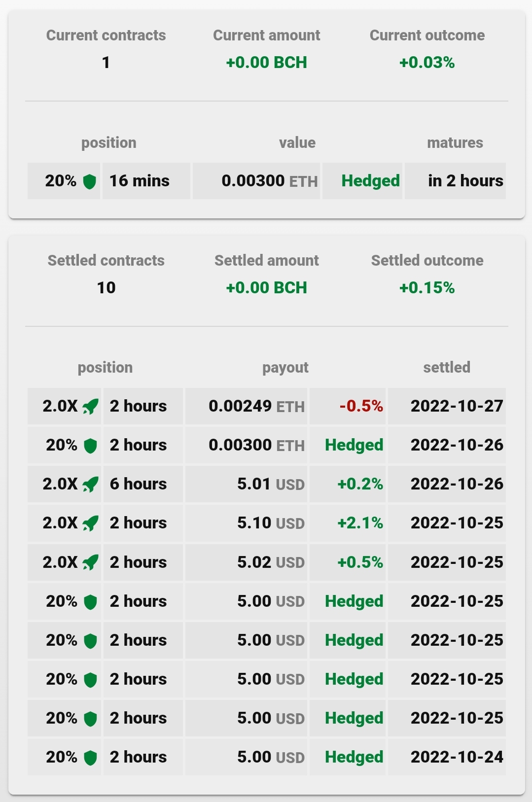
Task: Click shield icon on 0.00300 ETH settled row
Action: coord(90,446)
